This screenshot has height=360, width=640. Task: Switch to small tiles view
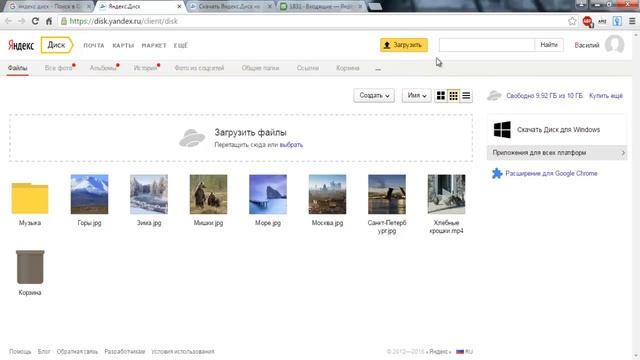click(453, 96)
